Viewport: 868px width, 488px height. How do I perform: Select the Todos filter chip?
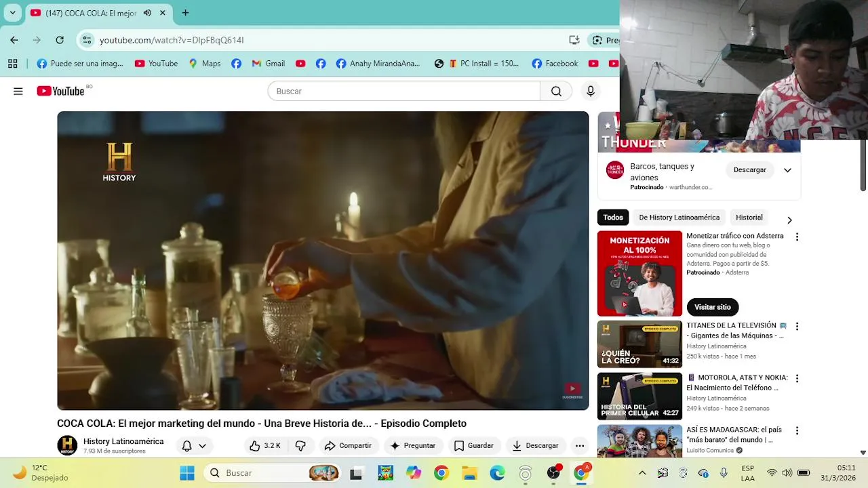(x=613, y=218)
